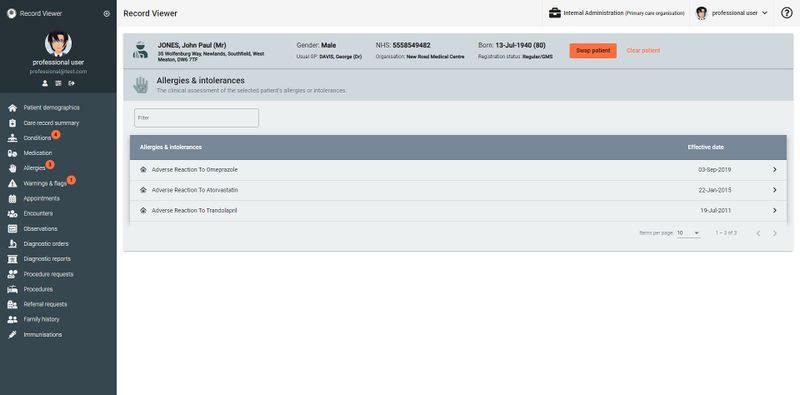The image size is (800, 395).
Task: Click the Allergies hand icon in sidebar
Action: pos(13,168)
